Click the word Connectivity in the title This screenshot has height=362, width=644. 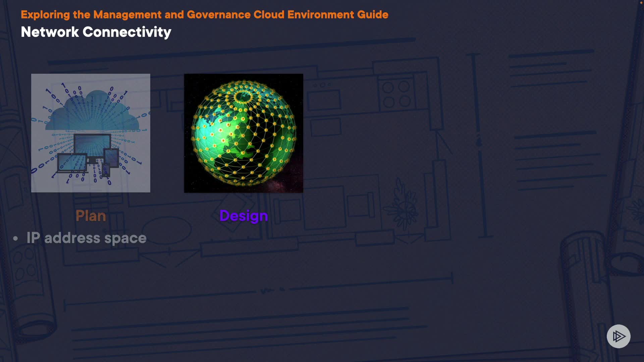click(x=127, y=32)
